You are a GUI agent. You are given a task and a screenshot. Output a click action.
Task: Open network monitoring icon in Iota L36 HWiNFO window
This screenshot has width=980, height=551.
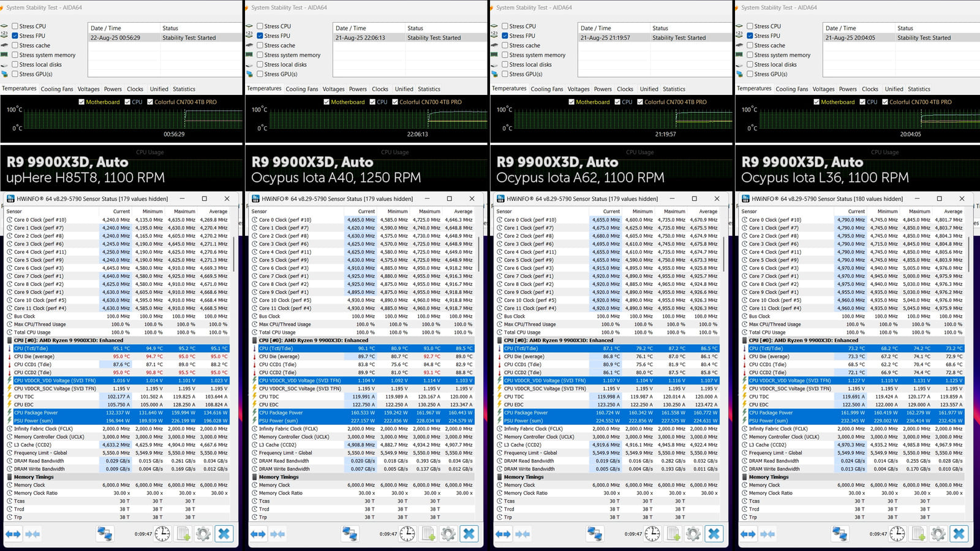(x=840, y=534)
